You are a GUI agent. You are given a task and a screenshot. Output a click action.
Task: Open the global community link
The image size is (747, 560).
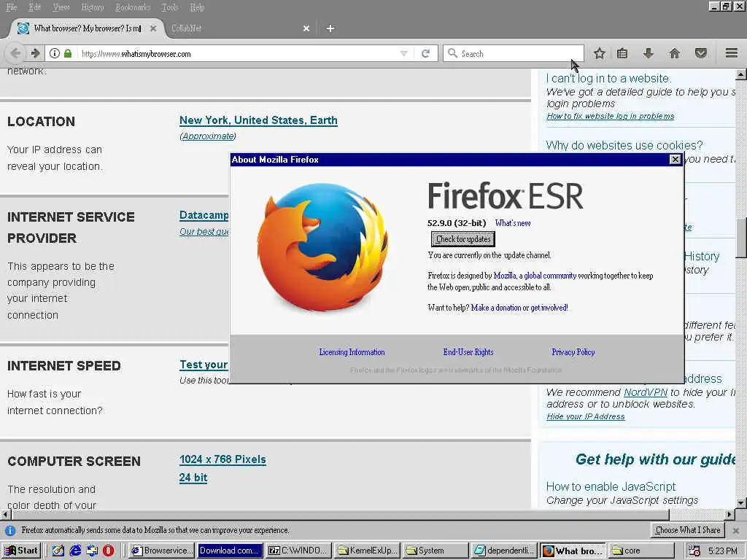550,276
